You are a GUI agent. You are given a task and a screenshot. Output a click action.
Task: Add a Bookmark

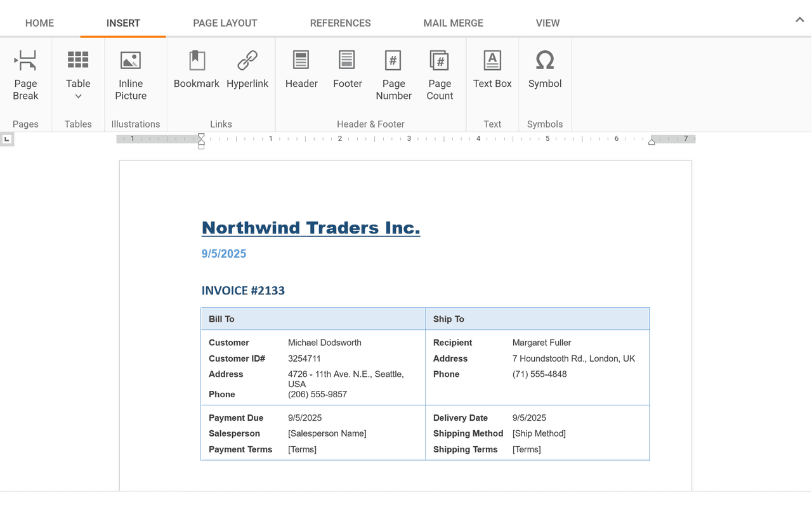tap(197, 70)
